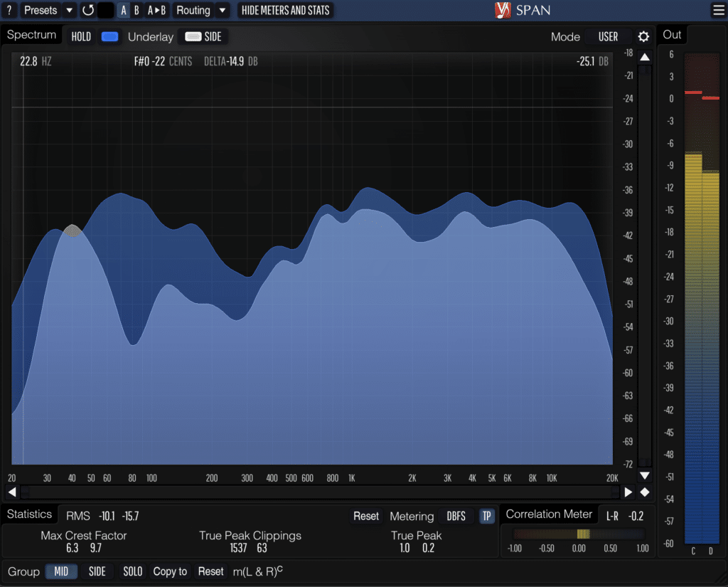Click the frequency scroll left arrow
Screen dimensions: 728x587
pos(12,492)
